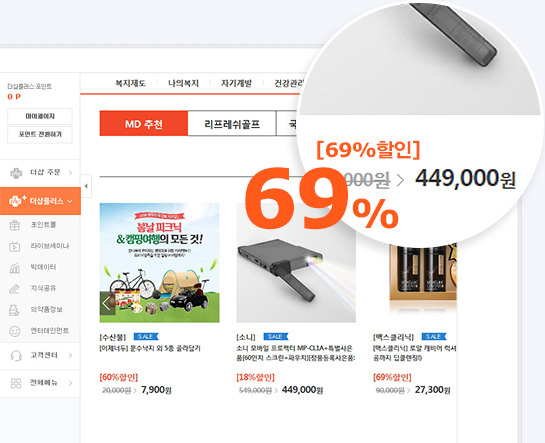Open the 자기계발 menu item
The height and width of the screenshot is (443, 545).
click(236, 83)
